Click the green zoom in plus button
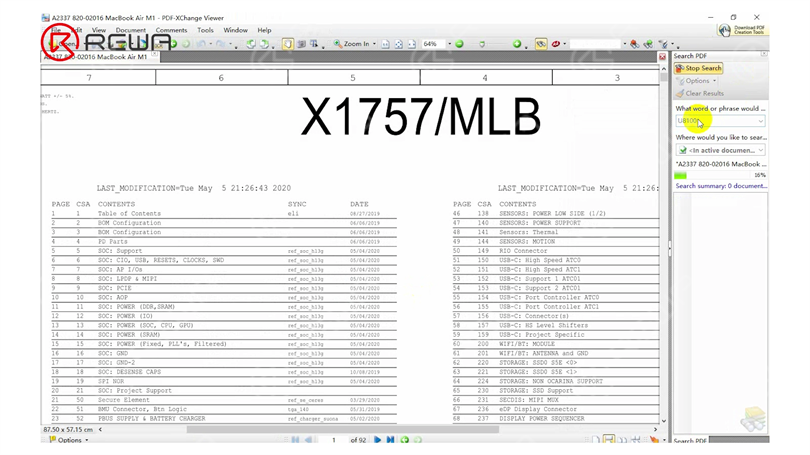Screen dimensions: 810x455 [x=517, y=44]
